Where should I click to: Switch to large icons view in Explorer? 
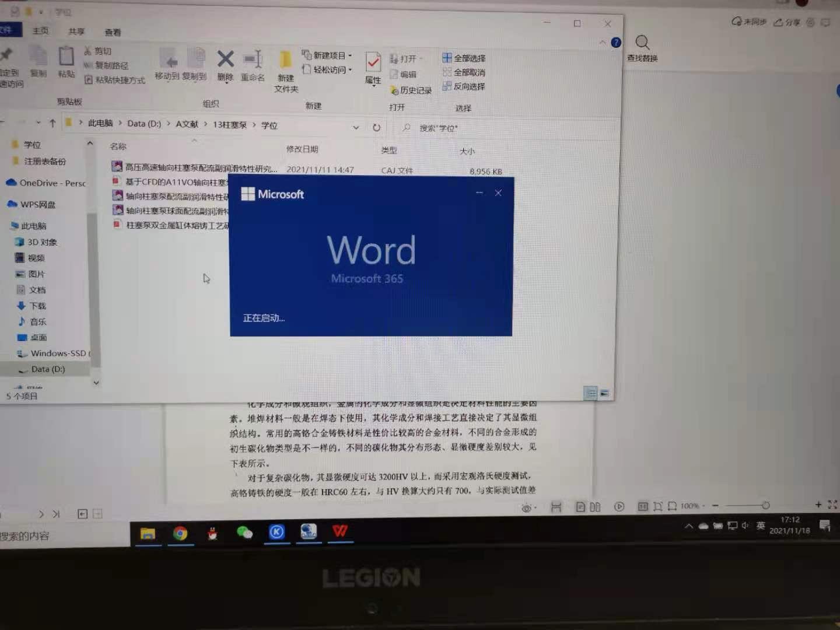point(604,393)
